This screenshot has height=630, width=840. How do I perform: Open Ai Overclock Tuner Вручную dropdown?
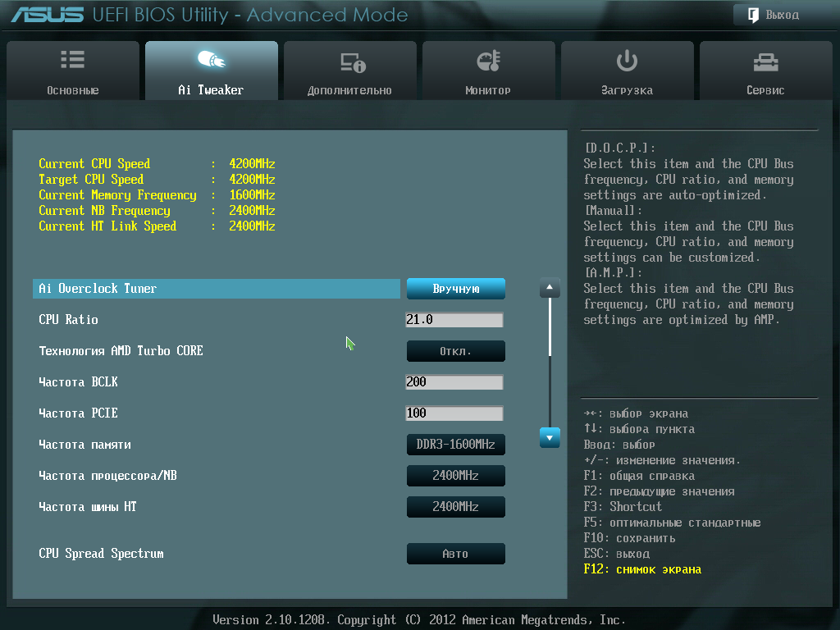[x=456, y=289]
